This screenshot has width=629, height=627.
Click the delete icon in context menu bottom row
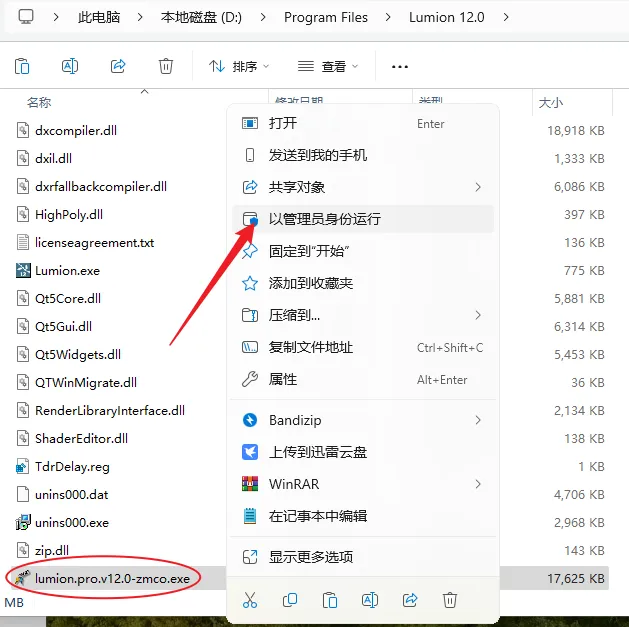click(x=450, y=600)
